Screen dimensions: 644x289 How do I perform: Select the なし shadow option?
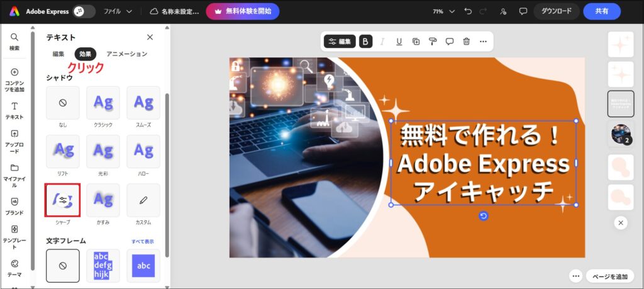click(63, 103)
